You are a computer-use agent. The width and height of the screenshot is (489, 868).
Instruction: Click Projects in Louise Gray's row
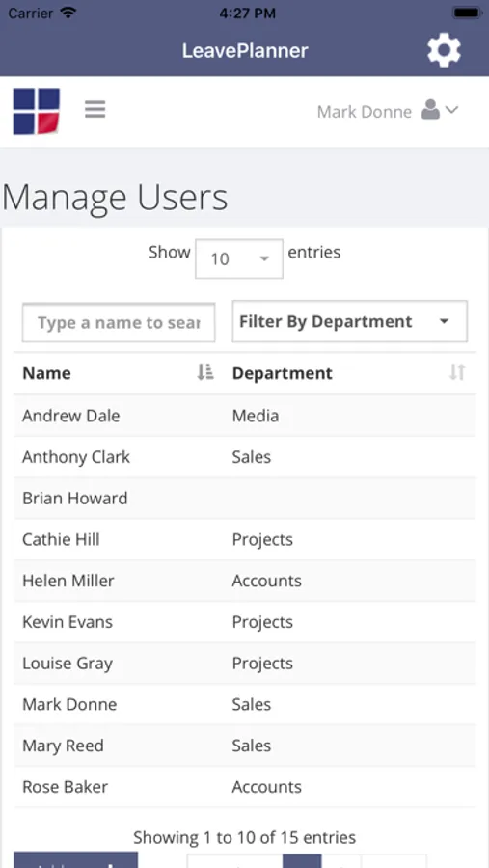click(x=262, y=664)
